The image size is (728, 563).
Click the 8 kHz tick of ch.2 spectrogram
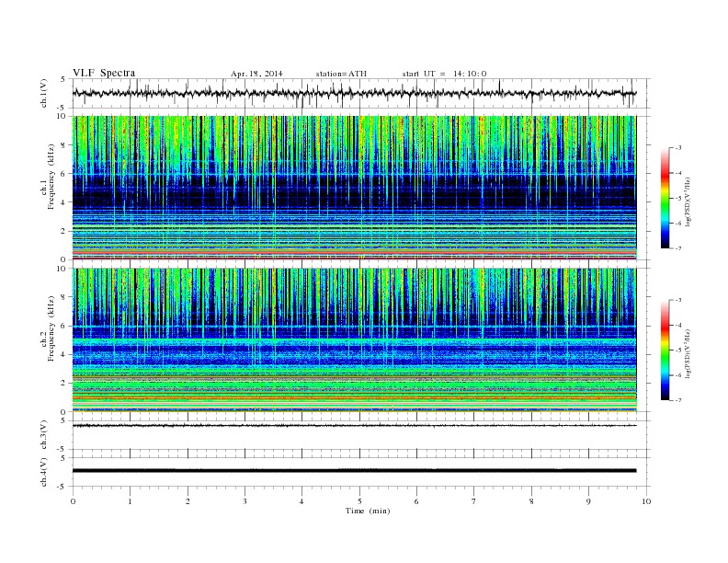click(x=63, y=297)
